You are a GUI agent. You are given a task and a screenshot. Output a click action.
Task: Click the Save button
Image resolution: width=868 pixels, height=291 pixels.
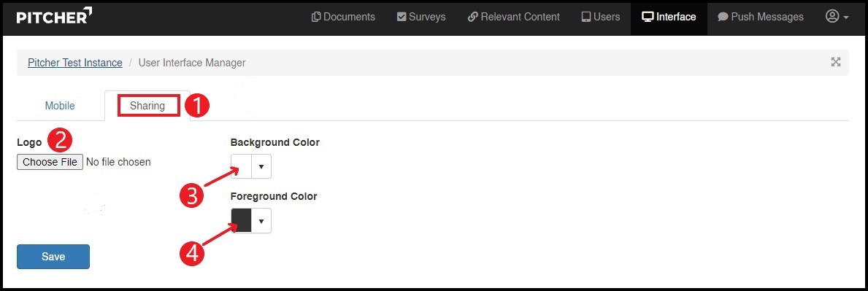point(53,257)
